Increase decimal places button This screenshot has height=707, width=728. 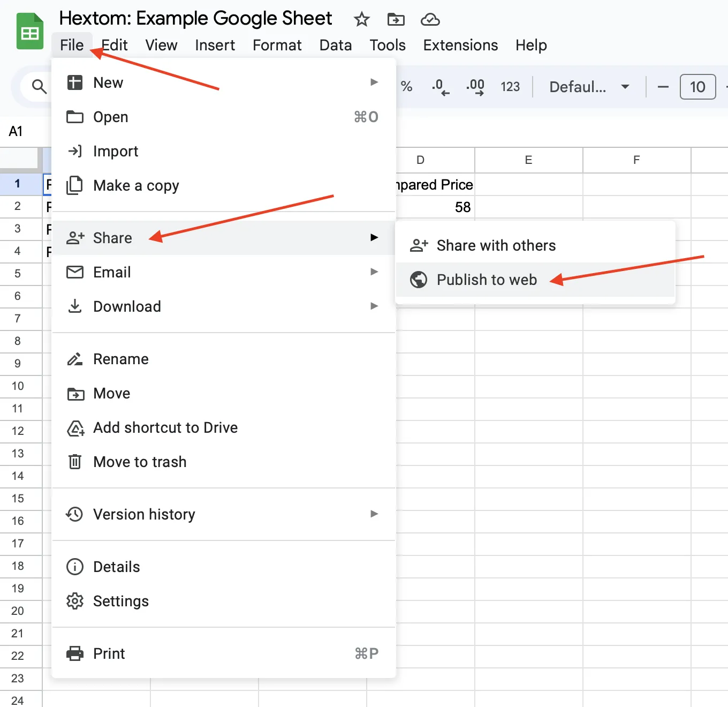[475, 87]
